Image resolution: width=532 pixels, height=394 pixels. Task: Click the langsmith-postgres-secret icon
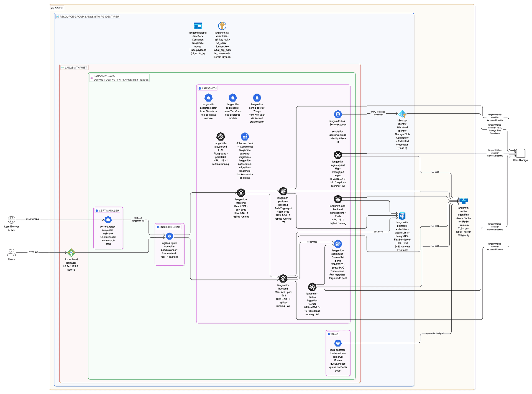point(208,98)
